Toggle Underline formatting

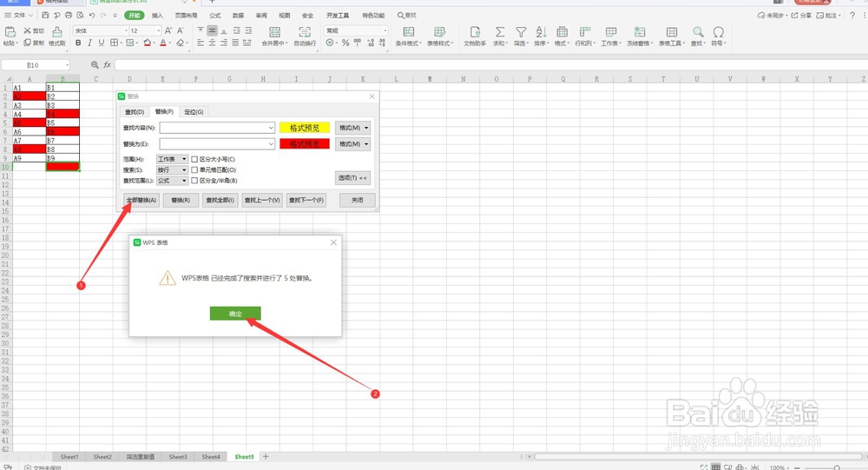coord(102,43)
